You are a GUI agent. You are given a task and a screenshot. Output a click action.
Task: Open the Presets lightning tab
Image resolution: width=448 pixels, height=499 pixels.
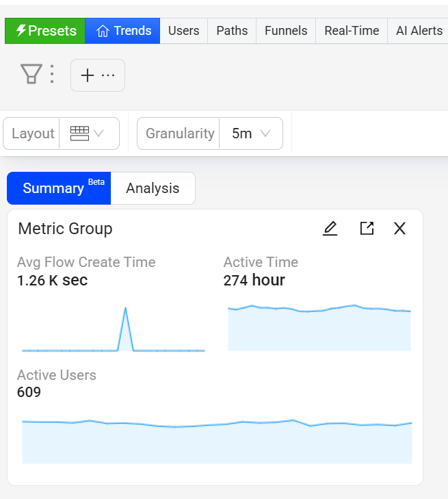click(x=45, y=31)
